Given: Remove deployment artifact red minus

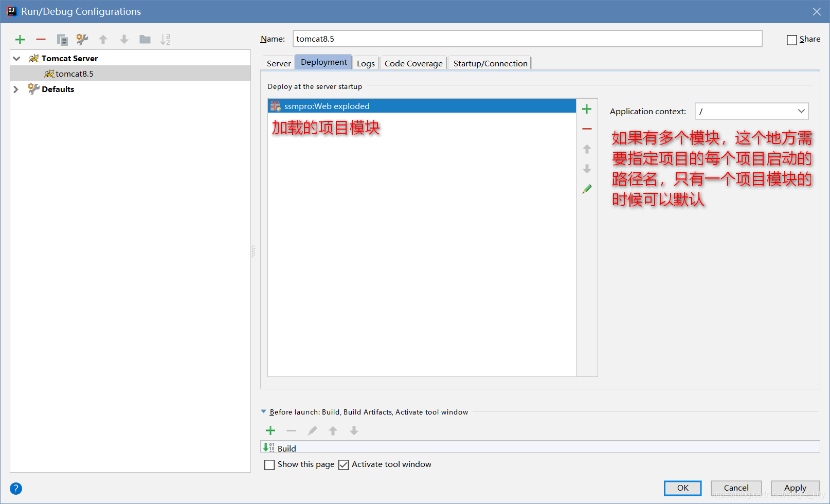Looking at the screenshot, I should click(587, 129).
